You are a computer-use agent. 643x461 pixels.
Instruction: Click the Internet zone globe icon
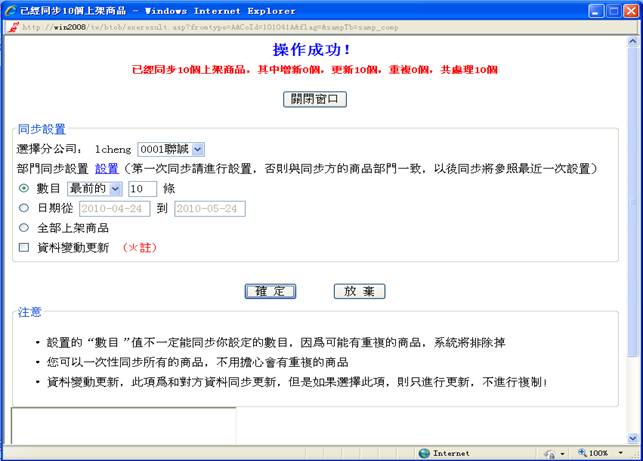pyautogui.click(x=424, y=453)
